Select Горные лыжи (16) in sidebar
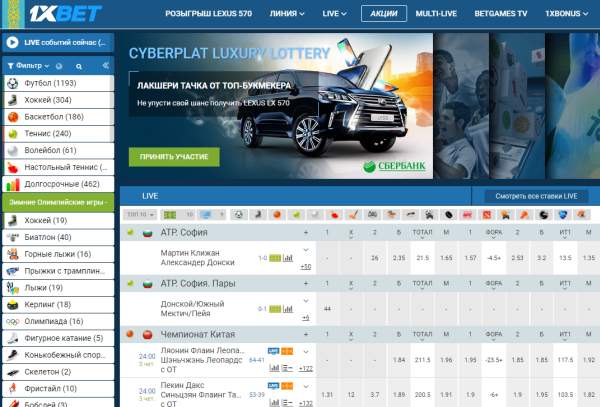This screenshot has height=407, width=600. point(58,254)
